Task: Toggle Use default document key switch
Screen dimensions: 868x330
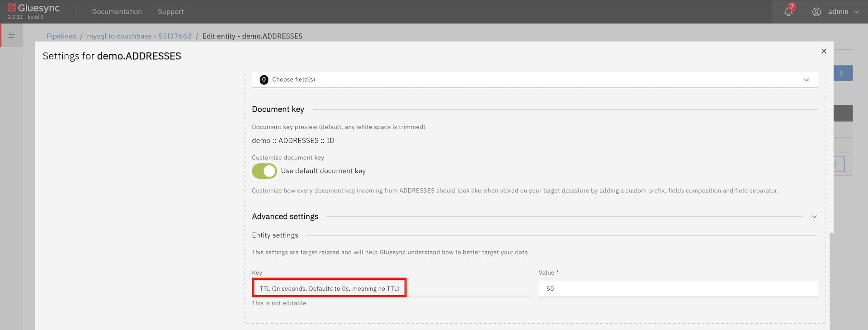Action: [264, 171]
